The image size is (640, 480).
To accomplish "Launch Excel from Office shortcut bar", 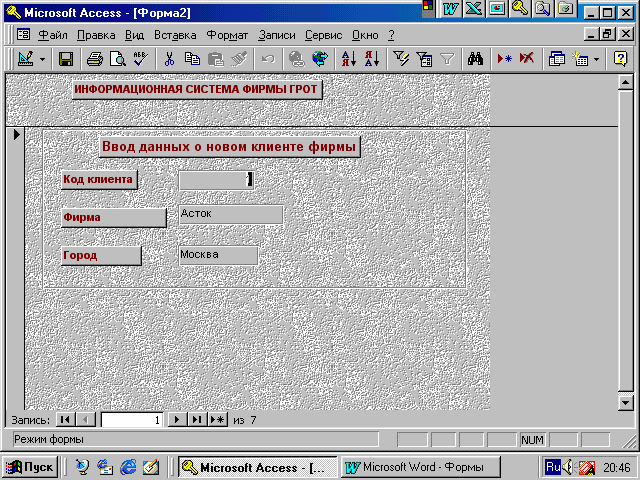I will point(473,9).
